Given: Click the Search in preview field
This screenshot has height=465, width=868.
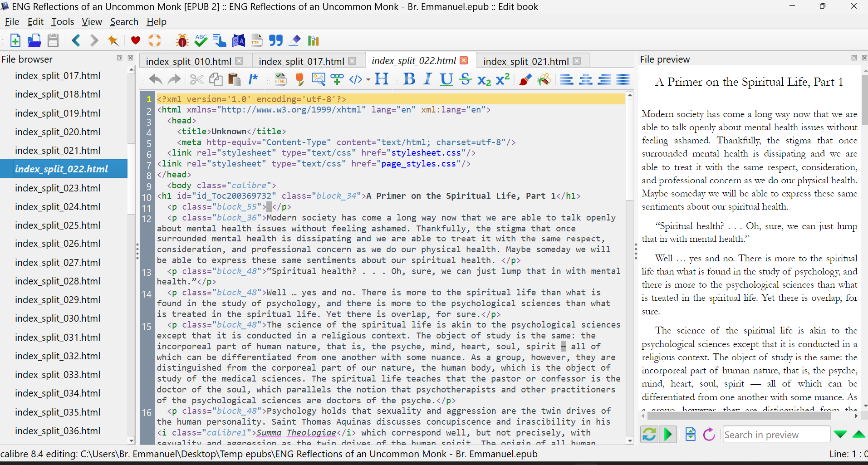Looking at the screenshot, I should (x=776, y=435).
